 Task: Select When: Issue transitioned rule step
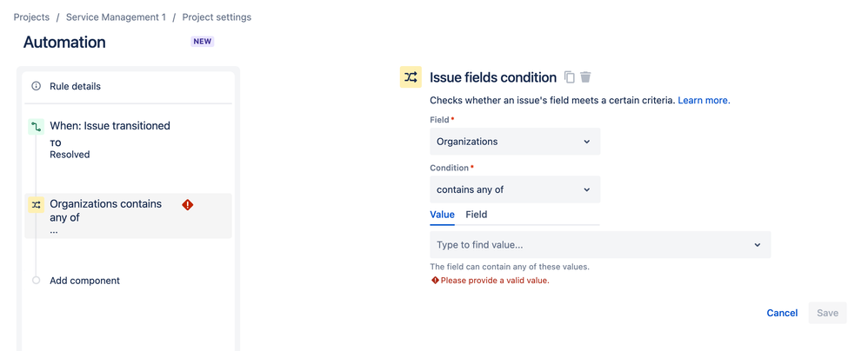point(110,126)
